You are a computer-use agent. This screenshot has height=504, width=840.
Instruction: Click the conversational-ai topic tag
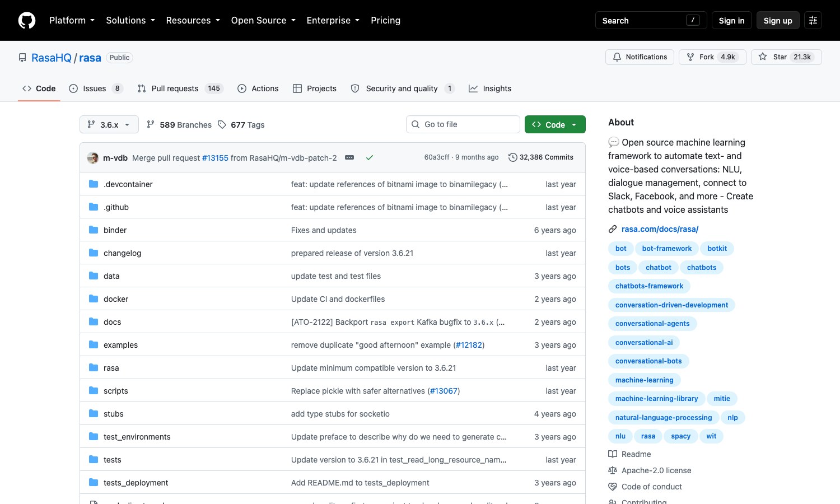pos(644,343)
